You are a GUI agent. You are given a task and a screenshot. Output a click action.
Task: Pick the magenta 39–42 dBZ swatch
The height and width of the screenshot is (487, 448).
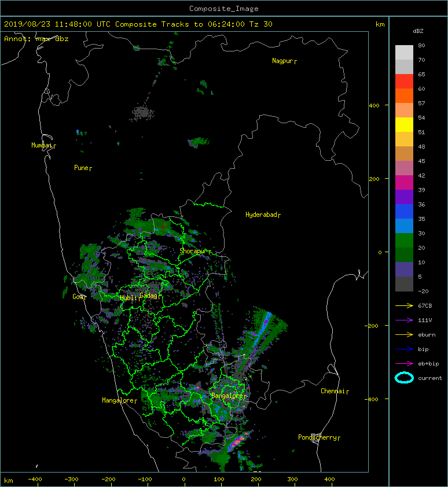[x=404, y=182]
